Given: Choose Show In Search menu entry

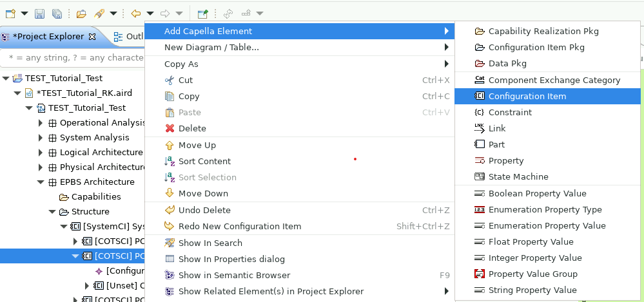Looking at the screenshot, I should 299,243.
